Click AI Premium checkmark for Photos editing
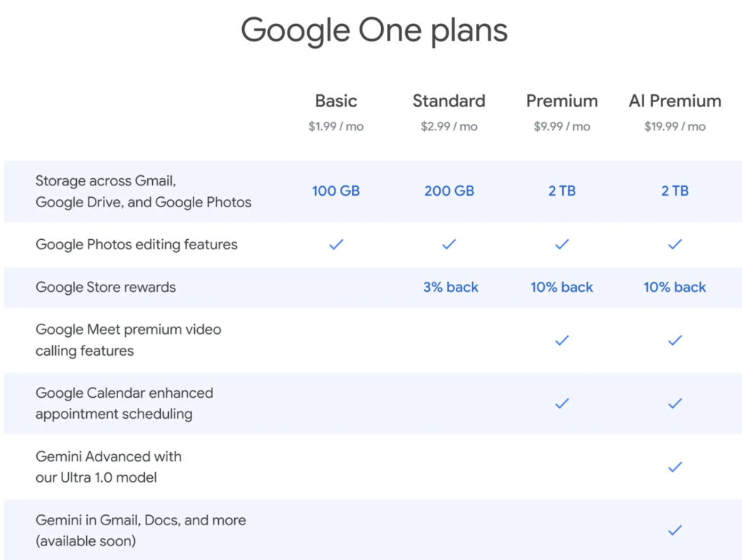 (x=675, y=245)
